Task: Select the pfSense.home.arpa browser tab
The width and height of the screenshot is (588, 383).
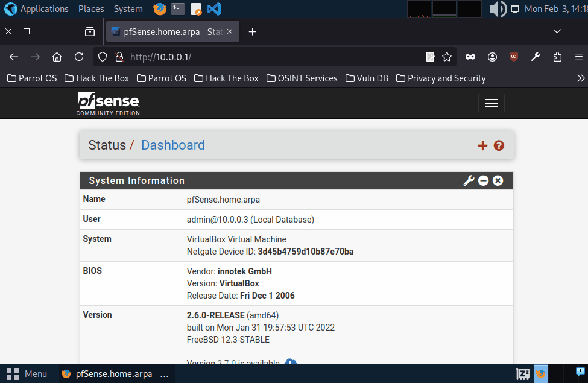Action: (x=173, y=32)
